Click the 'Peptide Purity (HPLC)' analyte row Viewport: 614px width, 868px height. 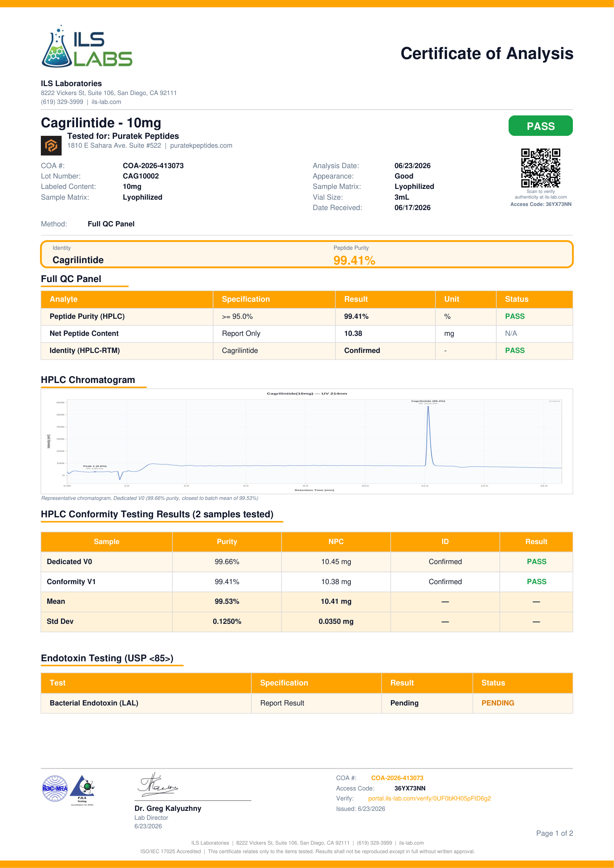click(307, 317)
